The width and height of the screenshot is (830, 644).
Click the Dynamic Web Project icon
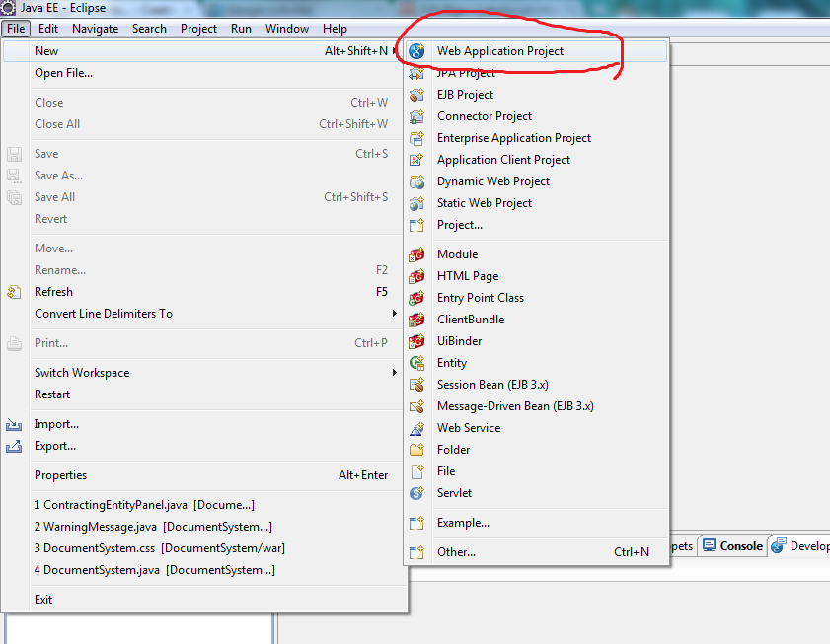[x=416, y=181]
